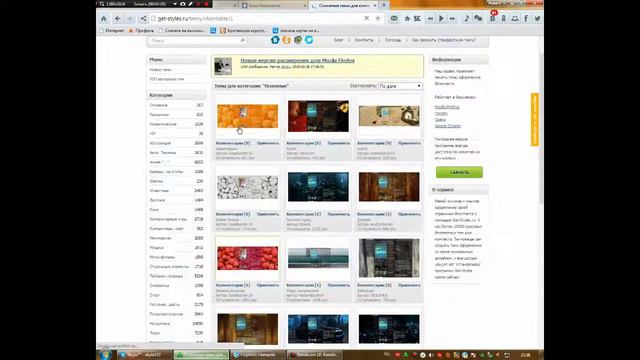Open comments under the beige theme
Screen dimensions: 640x360
[x=374, y=143]
